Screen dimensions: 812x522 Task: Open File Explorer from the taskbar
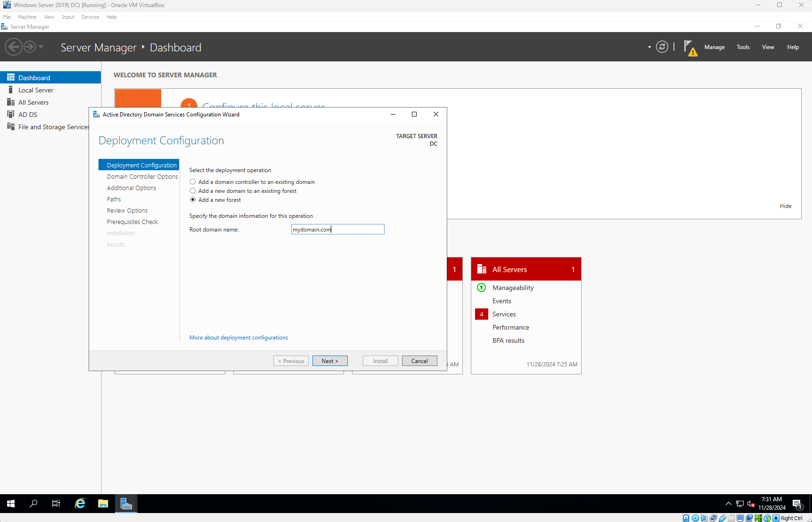[x=103, y=504]
